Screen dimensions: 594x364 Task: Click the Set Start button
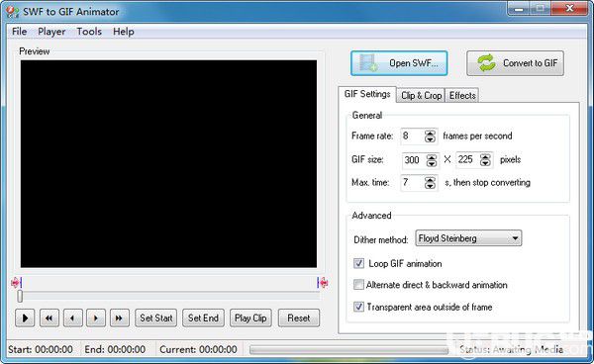tap(156, 318)
